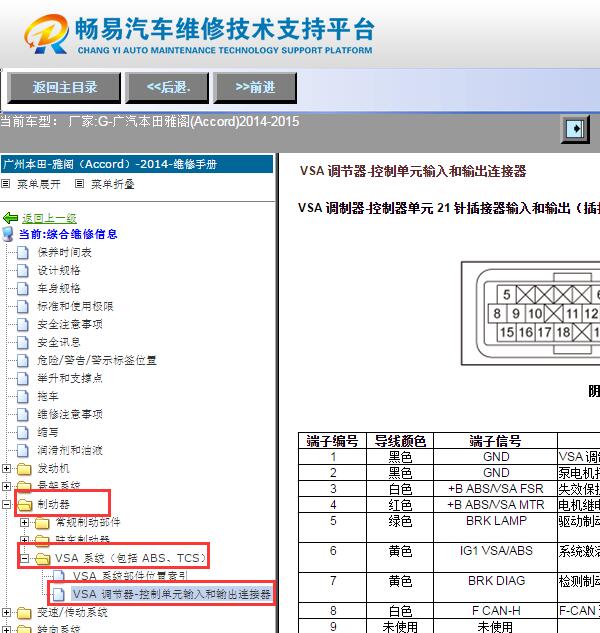Screen dimensions: 600x633
Task: Expand the 悬架系统 folder node
Action: (6, 486)
